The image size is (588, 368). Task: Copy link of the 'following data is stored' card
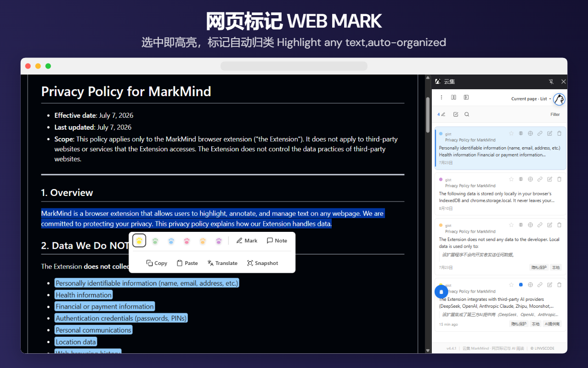(x=540, y=179)
